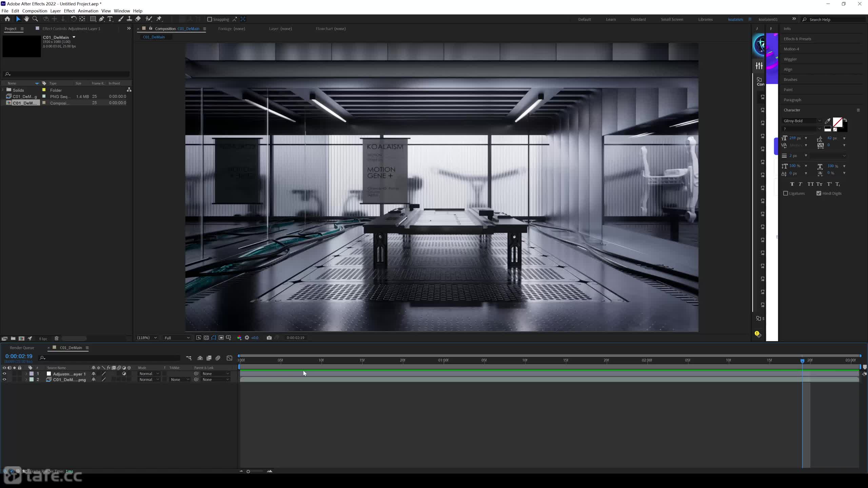The image size is (868, 488).
Task: Open the timeline Graph Editor icon
Action: pyautogui.click(x=230, y=358)
